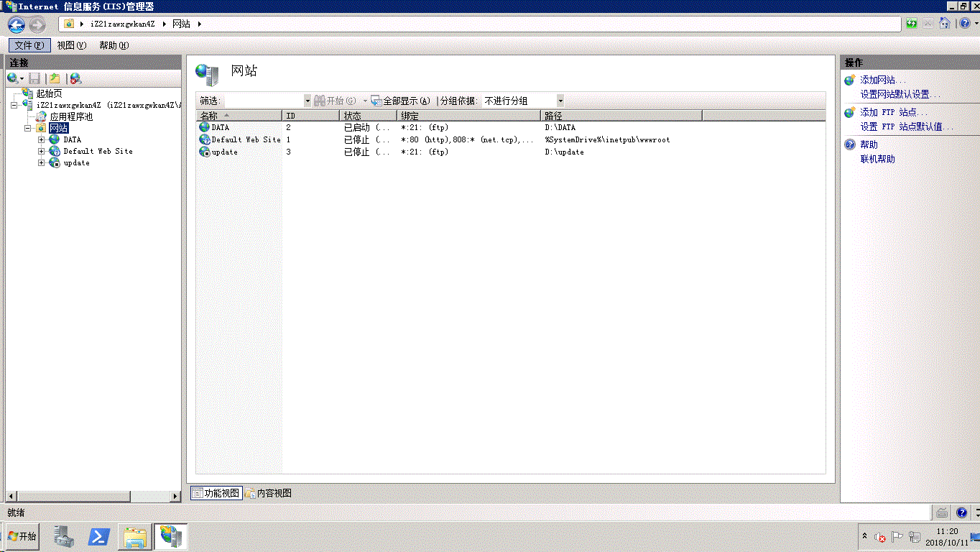Viewport: 980px width, 552px height.
Task: Switch to 内容视图 tab
Action: (268, 493)
